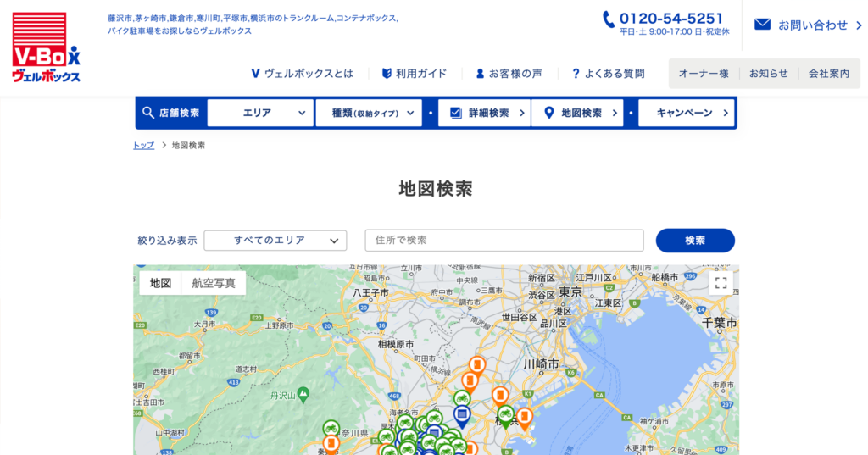Click the topmost orange container marker

pyautogui.click(x=477, y=365)
